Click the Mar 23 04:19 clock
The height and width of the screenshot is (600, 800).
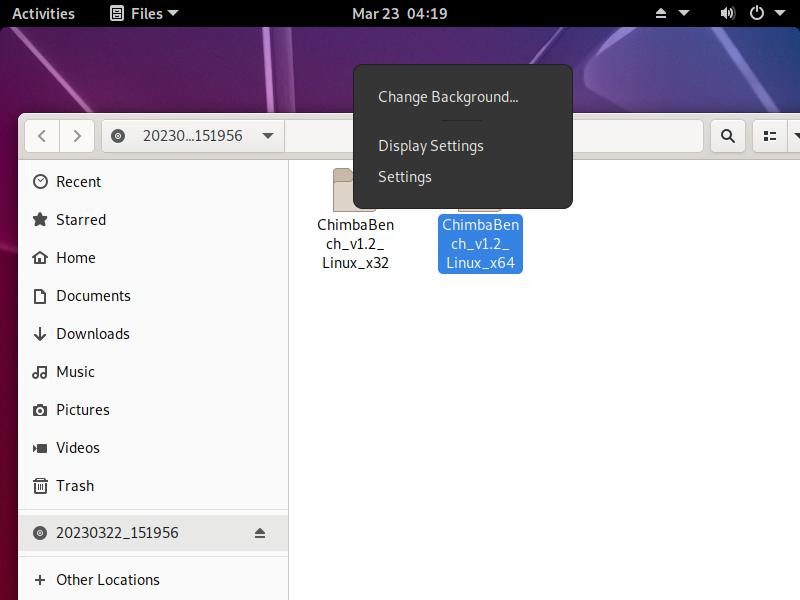coord(399,13)
